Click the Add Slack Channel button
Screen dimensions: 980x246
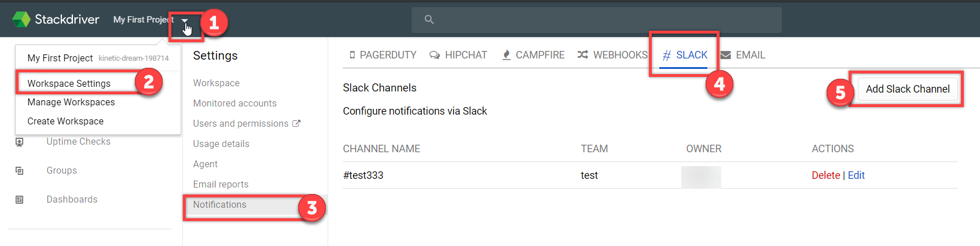pyautogui.click(x=908, y=89)
